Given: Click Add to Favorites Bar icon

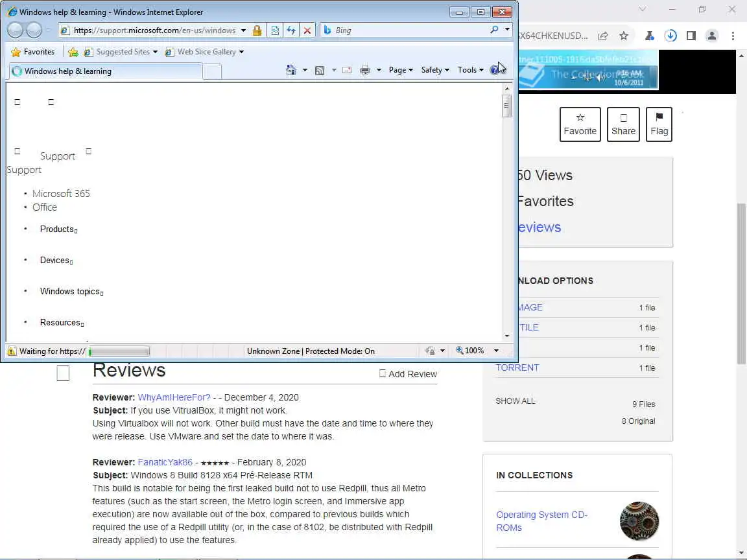Looking at the screenshot, I should coord(73,52).
